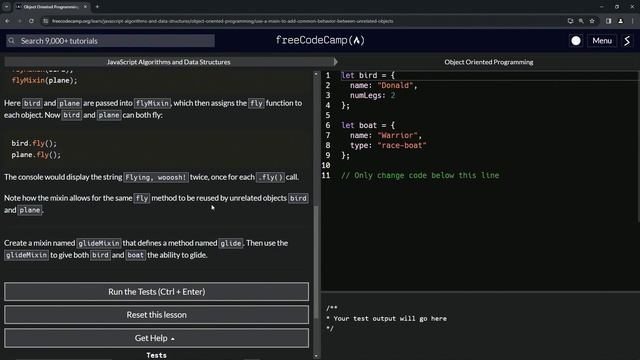640x360 pixels.
Task: Click the freeCodeCamp flame icon
Action: pyautogui.click(x=357, y=40)
